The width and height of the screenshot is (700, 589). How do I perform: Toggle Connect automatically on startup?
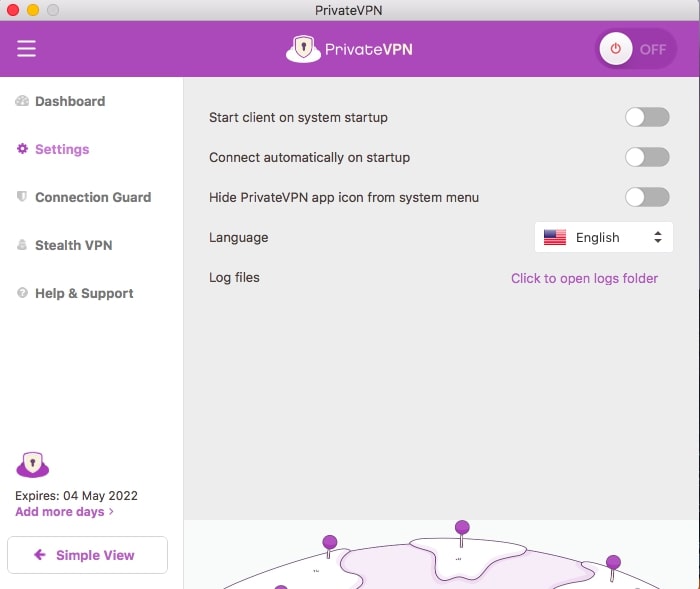(647, 157)
